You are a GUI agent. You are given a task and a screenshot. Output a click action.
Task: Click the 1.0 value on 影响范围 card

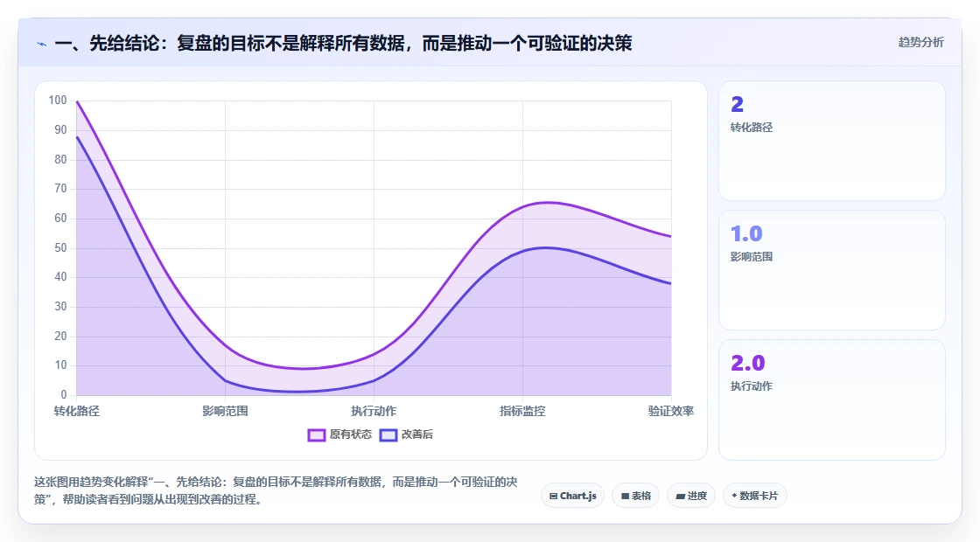[x=746, y=233]
